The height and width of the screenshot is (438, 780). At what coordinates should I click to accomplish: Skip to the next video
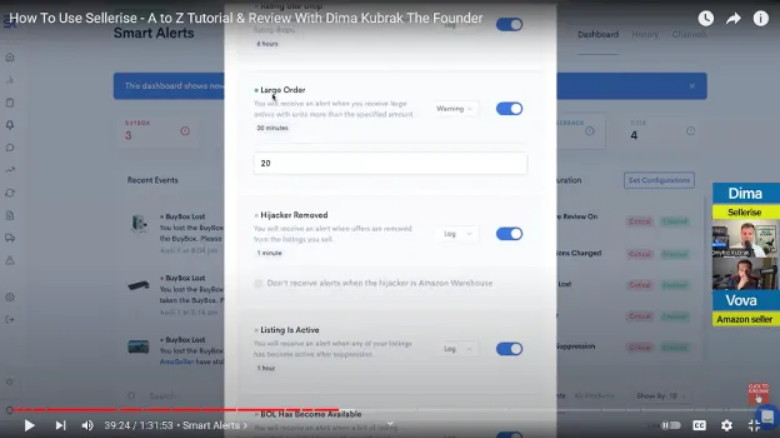(x=60, y=426)
